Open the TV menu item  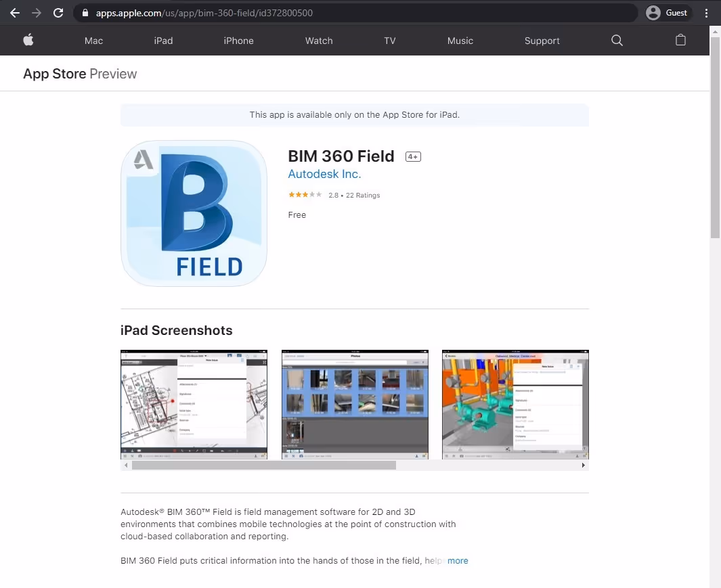coord(390,41)
